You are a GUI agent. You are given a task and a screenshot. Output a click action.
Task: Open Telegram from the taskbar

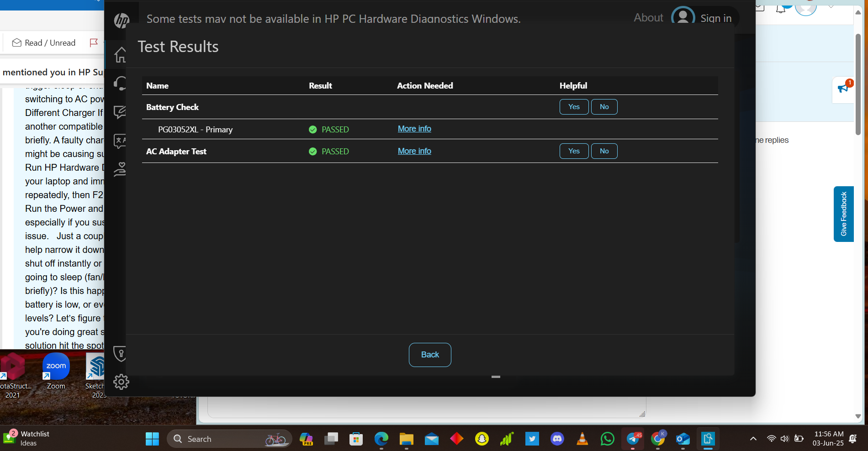click(633, 439)
